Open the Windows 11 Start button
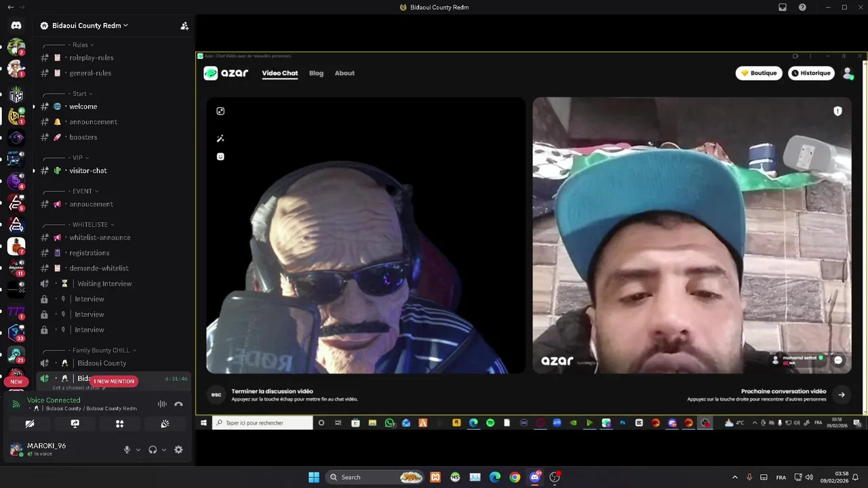 [x=314, y=477]
